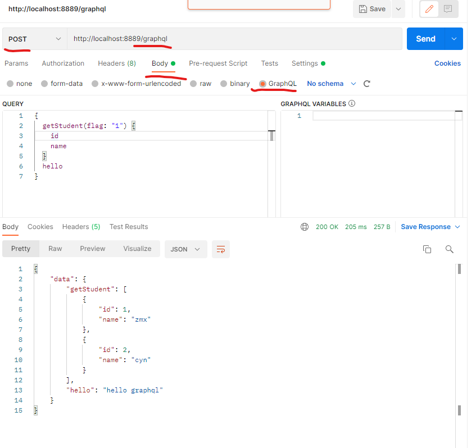476x448 pixels.
Task: Click the globe network icon
Action: pos(305,227)
